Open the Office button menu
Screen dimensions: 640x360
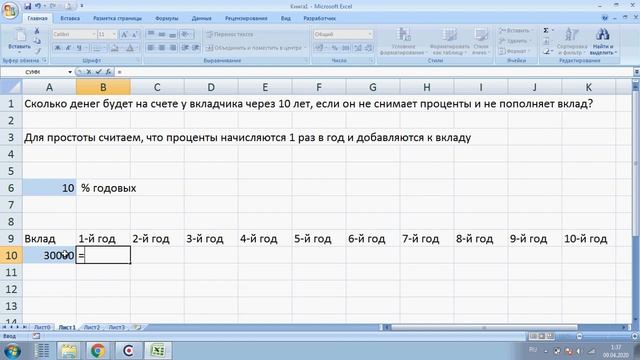pyautogui.click(x=9, y=10)
